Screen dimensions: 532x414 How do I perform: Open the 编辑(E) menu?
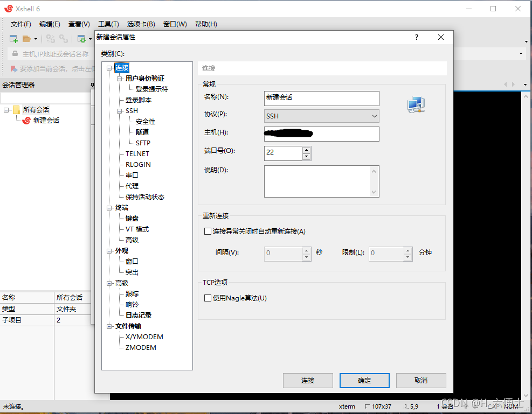click(50, 24)
